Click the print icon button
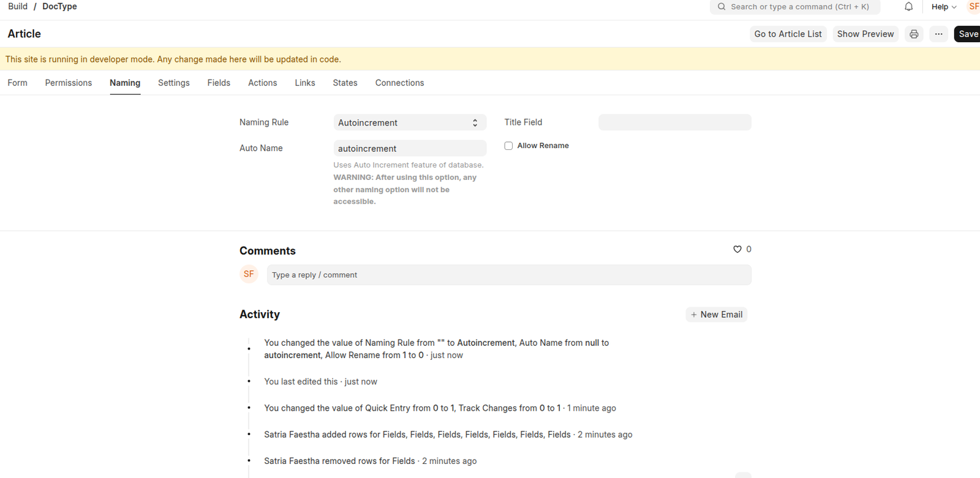Image resolution: width=980 pixels, height=478 pixels. coord(914,34)
